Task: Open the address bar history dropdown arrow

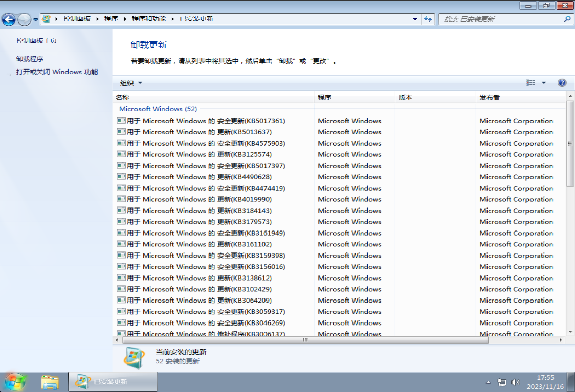Action: coord(415,19)
